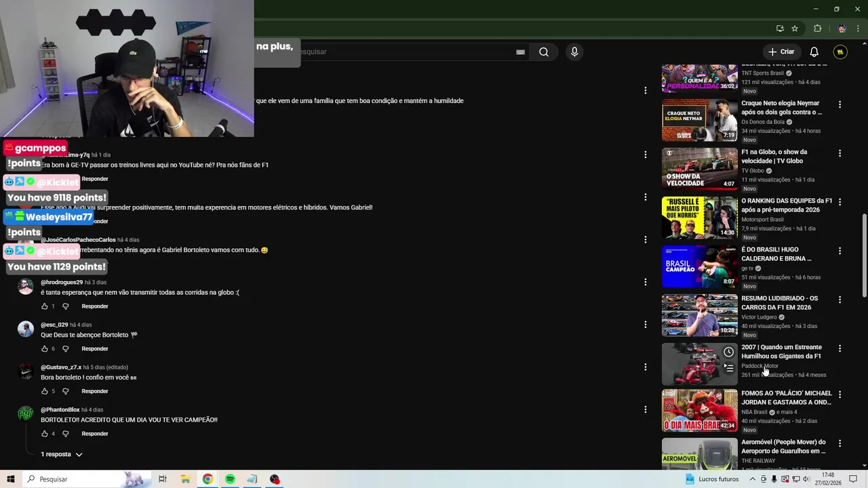Click the page vertical scrollbar thumb

pyautogui.click(x=864, y=256)
